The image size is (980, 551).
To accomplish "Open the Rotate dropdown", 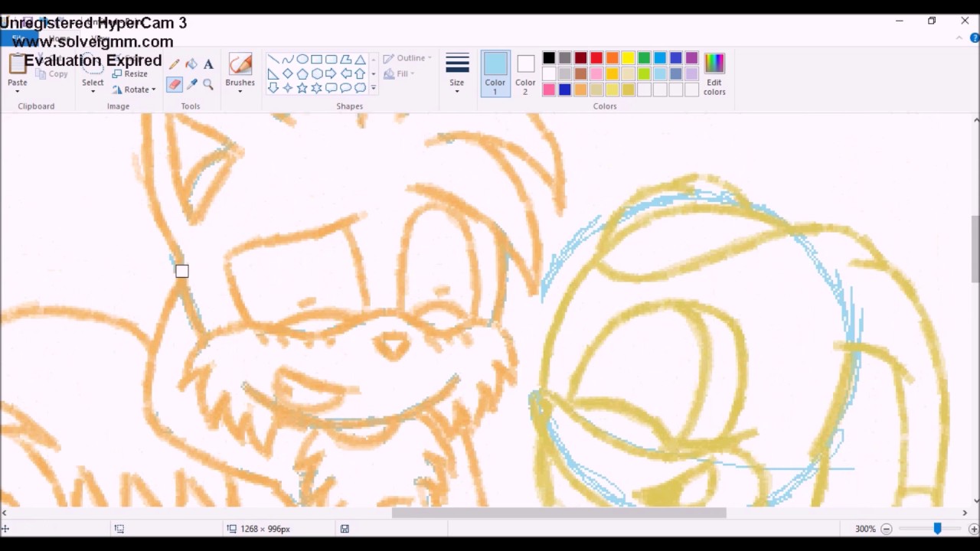I will pos(134,90).
